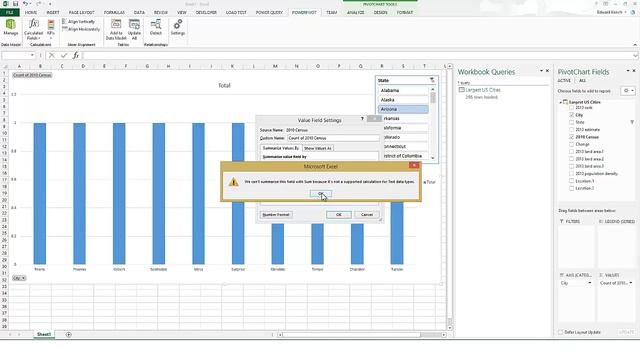The height and width of the screenshot is (360, 640).
Task: Add a new sheet with the plus icon
Action: 69,335
